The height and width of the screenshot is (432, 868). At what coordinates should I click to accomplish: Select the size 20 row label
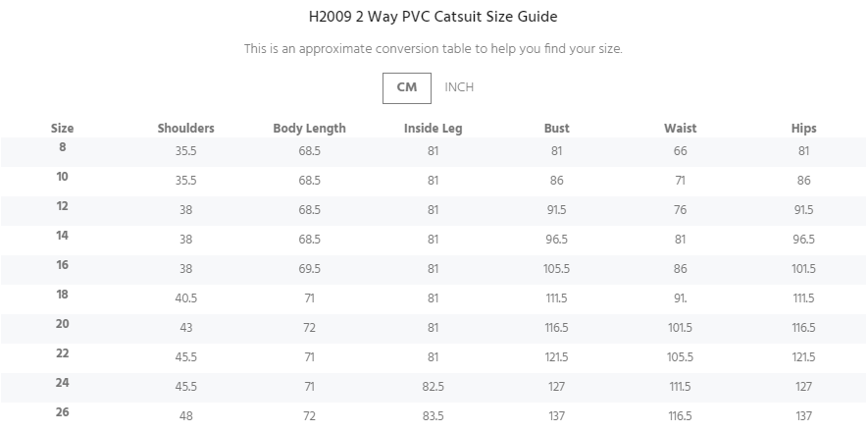[63, 324]
